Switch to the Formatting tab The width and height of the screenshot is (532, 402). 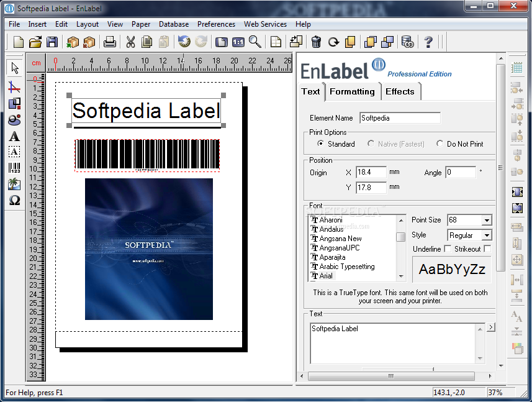click(x=352, y=92)
